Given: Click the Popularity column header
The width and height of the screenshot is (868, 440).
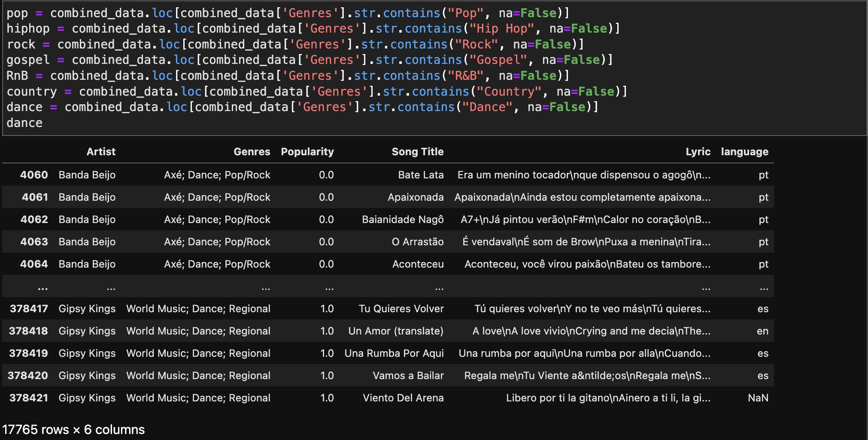Looking at the screenshot, I should [307, 152].
